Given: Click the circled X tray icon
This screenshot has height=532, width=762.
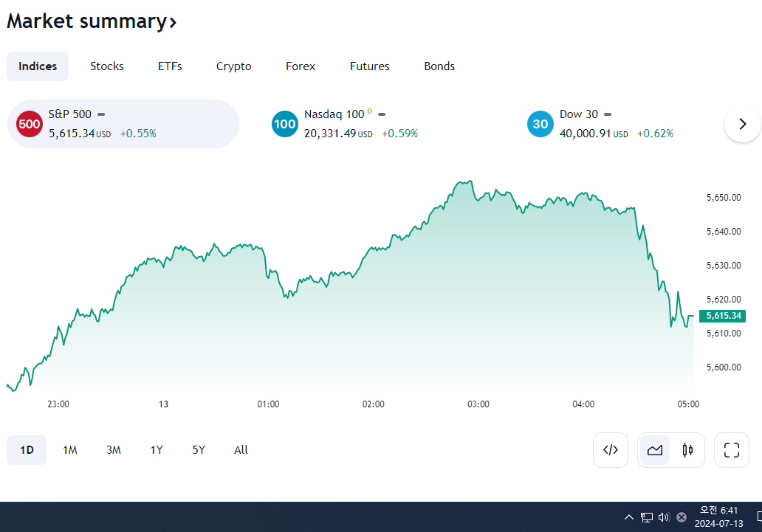Looking at the screenshot, I should 682,517.
